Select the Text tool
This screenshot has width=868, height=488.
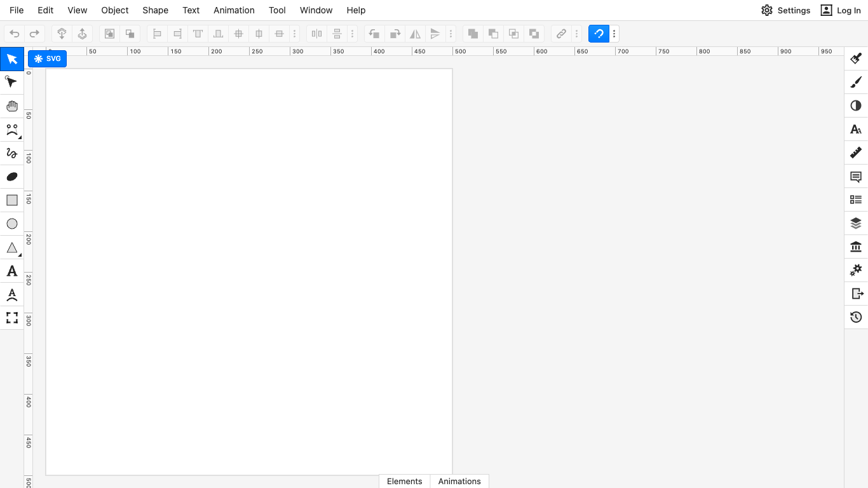11,271
